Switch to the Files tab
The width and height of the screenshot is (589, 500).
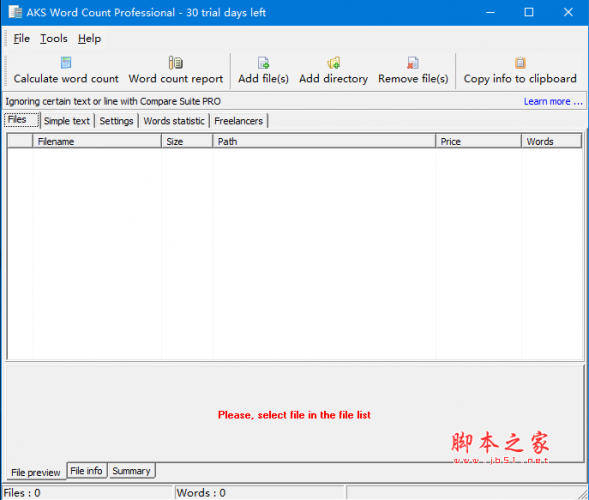pos(22,120)
